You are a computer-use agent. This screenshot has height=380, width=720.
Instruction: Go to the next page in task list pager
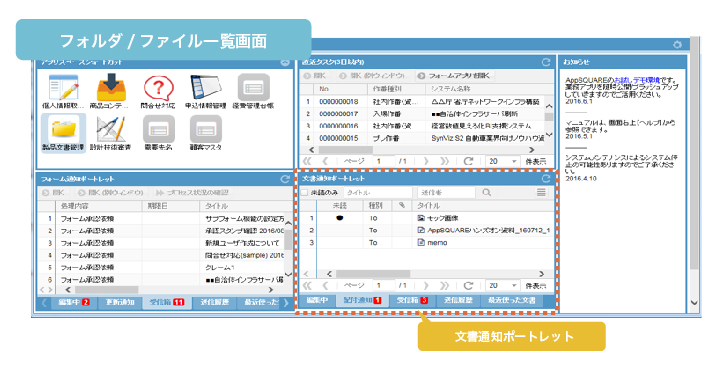(x=426, y=161)
